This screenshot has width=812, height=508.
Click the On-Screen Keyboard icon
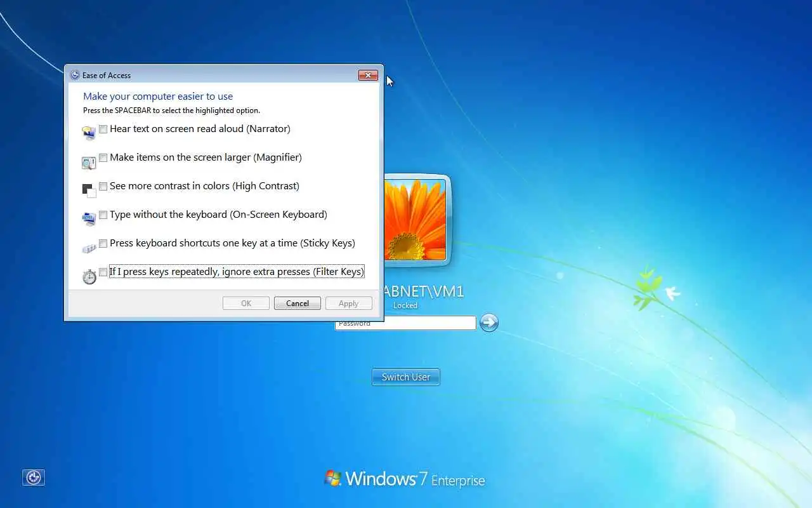click(x=89, y=219)
